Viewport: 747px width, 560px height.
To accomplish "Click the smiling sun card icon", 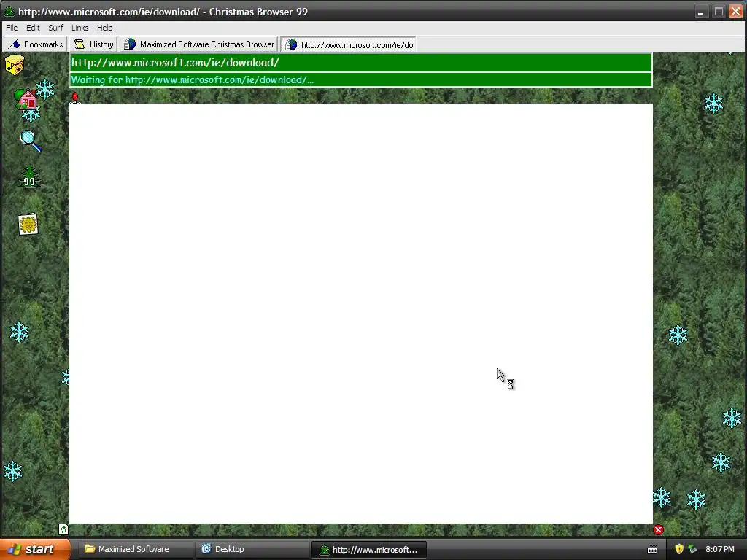I will coord(28,224).
